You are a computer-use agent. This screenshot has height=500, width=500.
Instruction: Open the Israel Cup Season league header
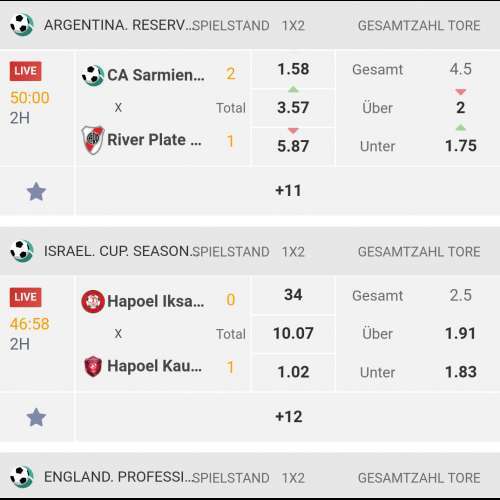pyautogui.click(x=250, y=251)
